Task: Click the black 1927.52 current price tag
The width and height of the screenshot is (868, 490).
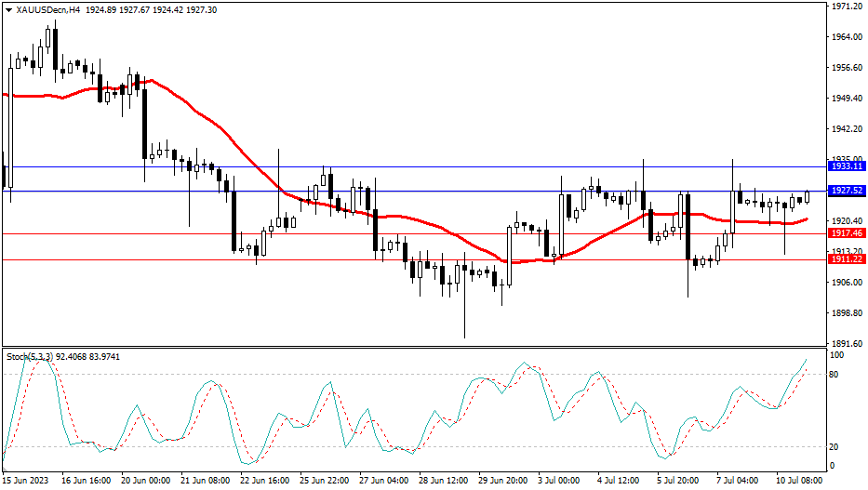Action: [847, 191]
